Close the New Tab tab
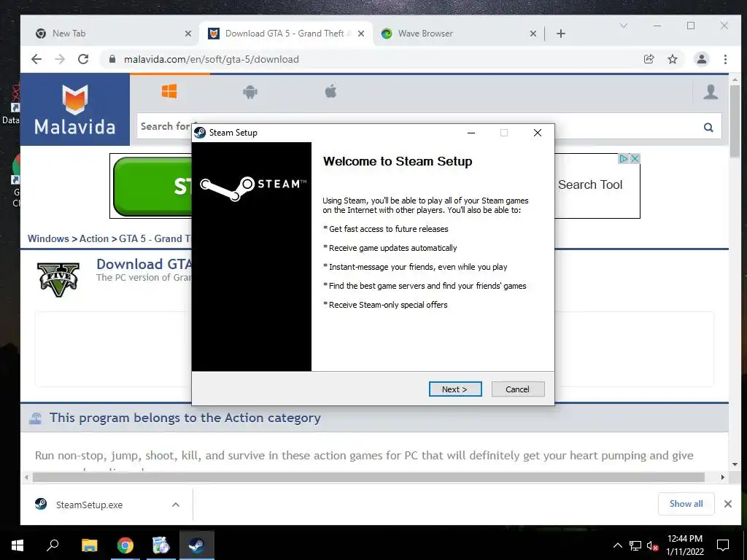The height and width of the screenshot is (560, 747). [188, 34]
